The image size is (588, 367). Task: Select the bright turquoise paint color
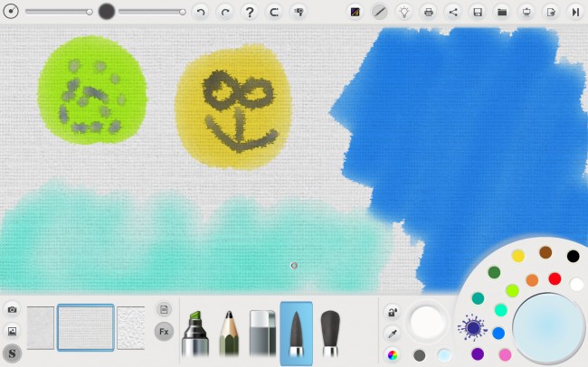(x=500, y=310)
